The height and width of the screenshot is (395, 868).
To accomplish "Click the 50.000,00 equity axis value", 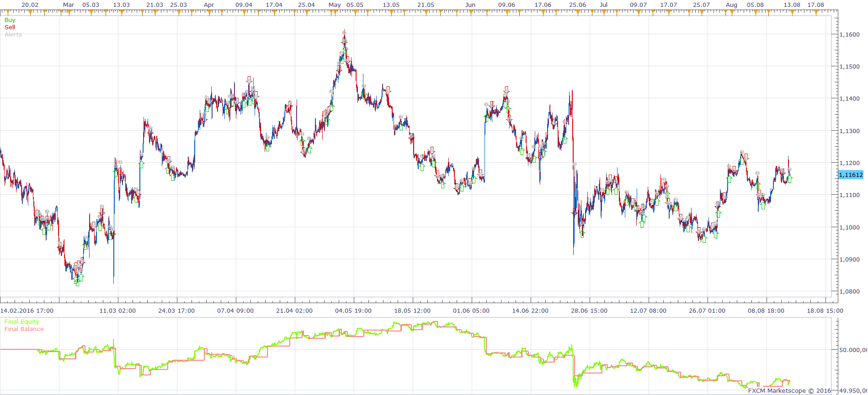I will pos(853,350).
